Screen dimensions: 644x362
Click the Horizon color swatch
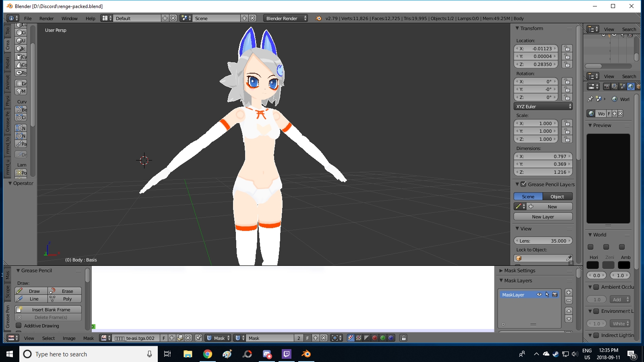pyautogui.click(x=592, y=265)
